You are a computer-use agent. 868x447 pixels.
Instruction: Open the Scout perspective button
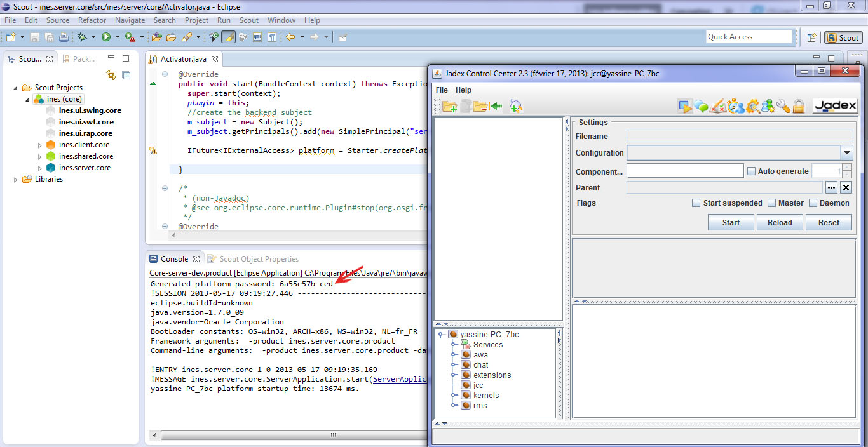[x=843, y=37]
